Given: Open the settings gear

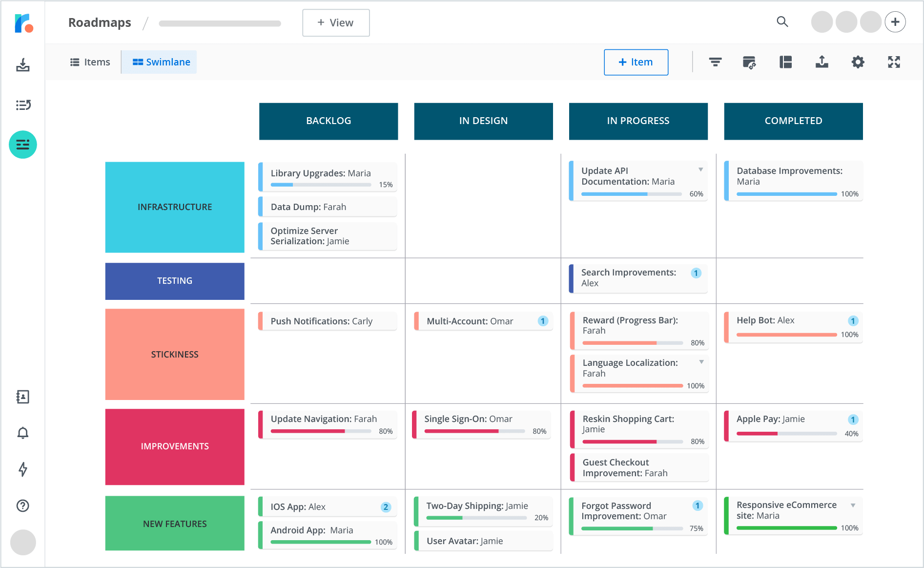Looking at the screenshot, I should point(858,62).
